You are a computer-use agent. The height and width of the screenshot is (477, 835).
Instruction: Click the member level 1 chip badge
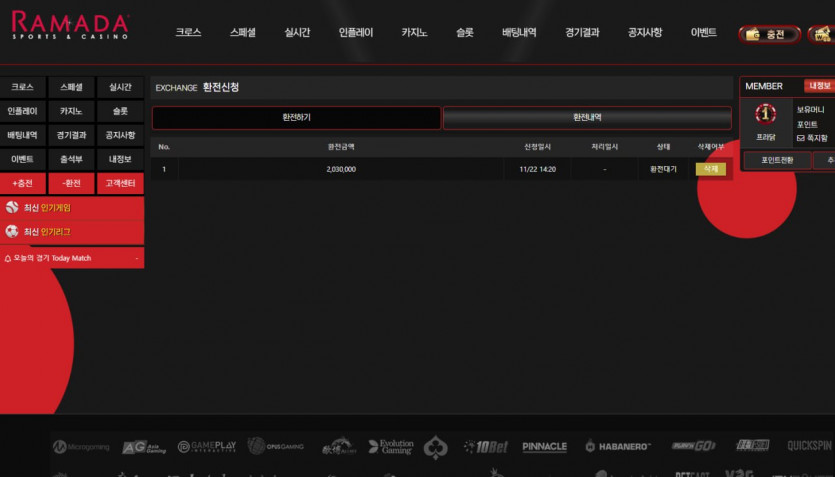765,113
